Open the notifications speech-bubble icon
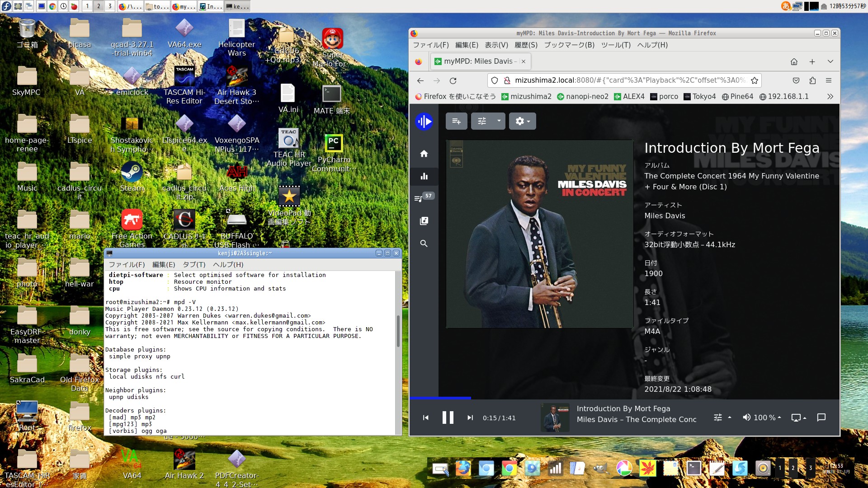Image resolution: width=868 pixels, height=488 pixels. [x=821, y=418]
